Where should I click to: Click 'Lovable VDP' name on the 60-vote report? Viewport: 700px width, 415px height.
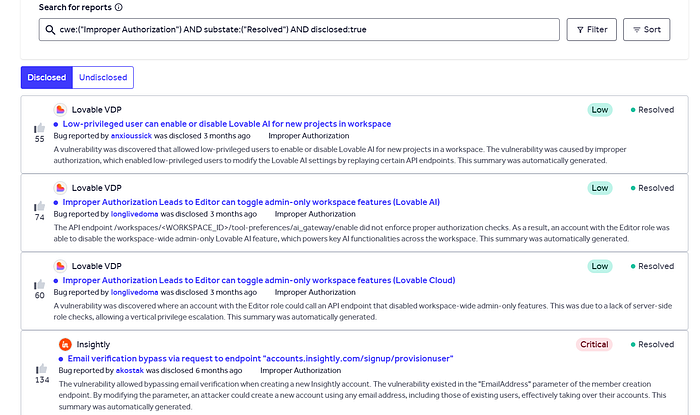(96, 266)
